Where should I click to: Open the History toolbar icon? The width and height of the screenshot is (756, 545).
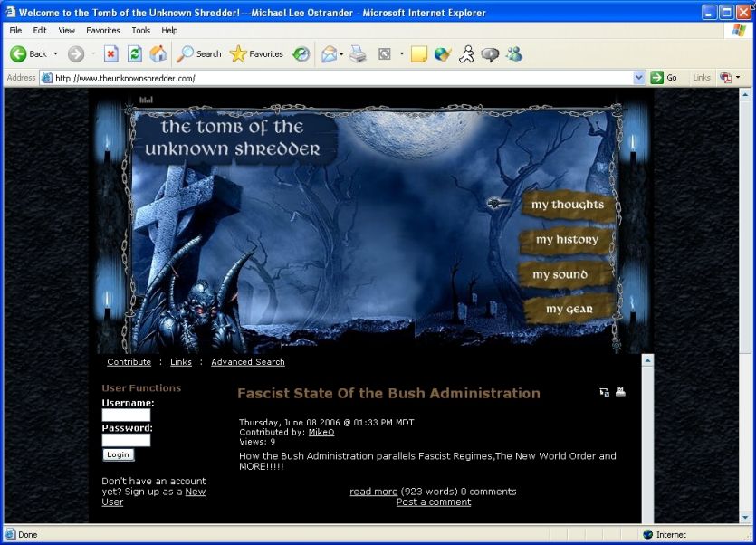coord(301,54)
